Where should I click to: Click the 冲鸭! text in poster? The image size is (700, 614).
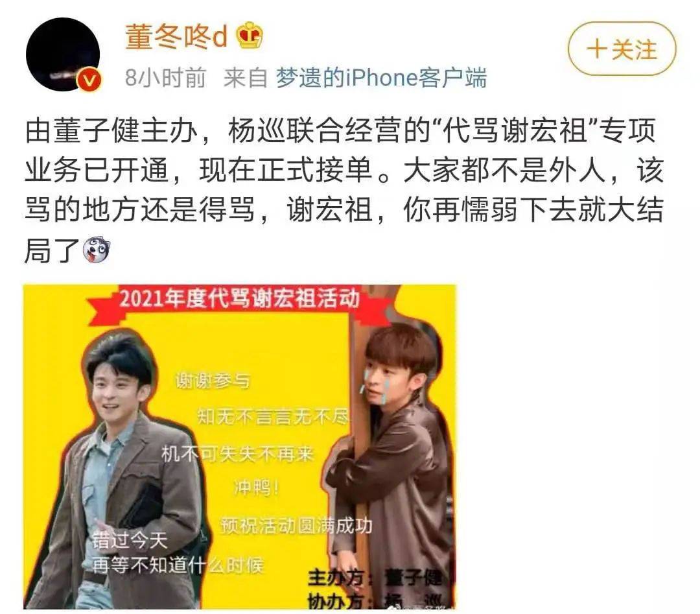point(257,487)
